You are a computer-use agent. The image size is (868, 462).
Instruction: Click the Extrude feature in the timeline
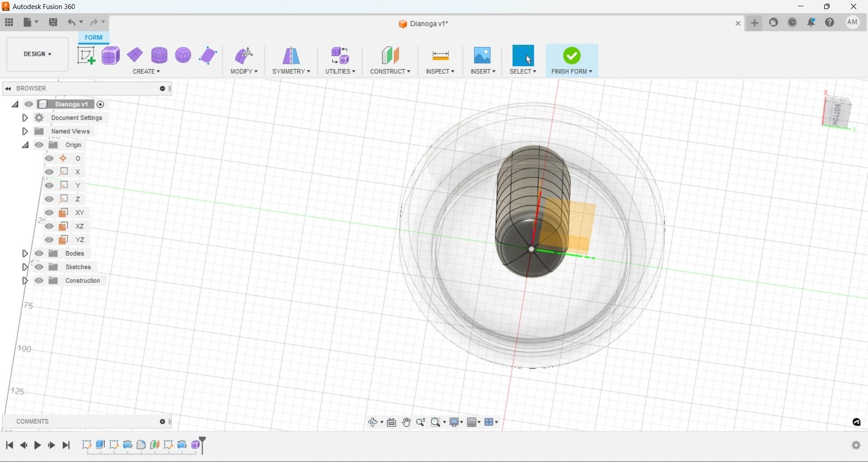(100, 445)
